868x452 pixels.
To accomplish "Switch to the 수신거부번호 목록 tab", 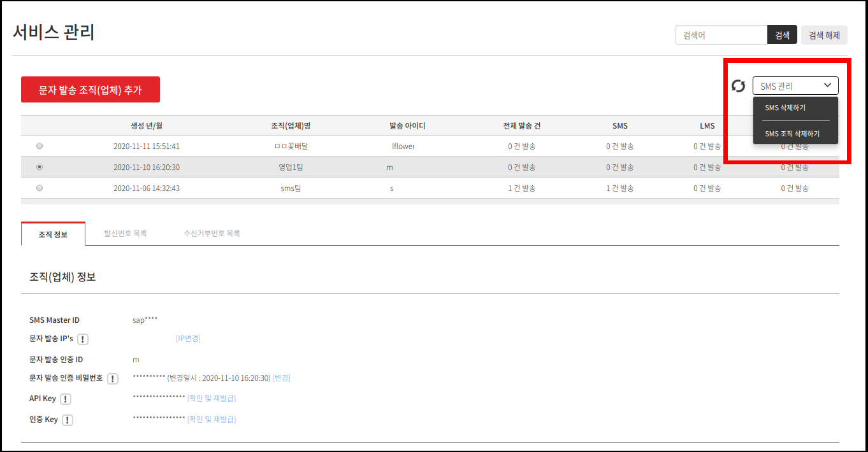I will tap(212, 234).
